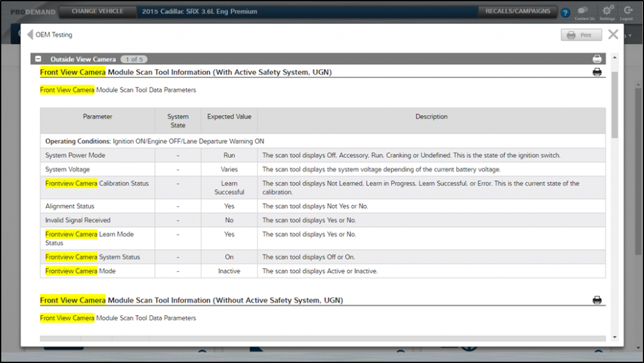The height and width of the screenshot is (363, 644).
Task: Go back using the OEM Testing arrow
Action: pyautogui.click(x=30, y=35)
